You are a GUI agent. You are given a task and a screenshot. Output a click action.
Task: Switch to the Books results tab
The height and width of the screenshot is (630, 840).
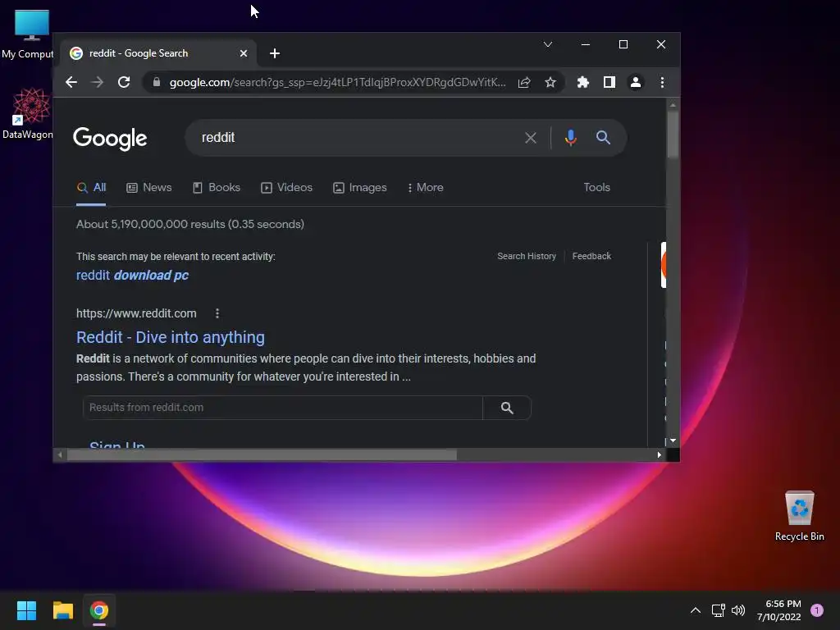pyautogui.click(x=217, y=188)
